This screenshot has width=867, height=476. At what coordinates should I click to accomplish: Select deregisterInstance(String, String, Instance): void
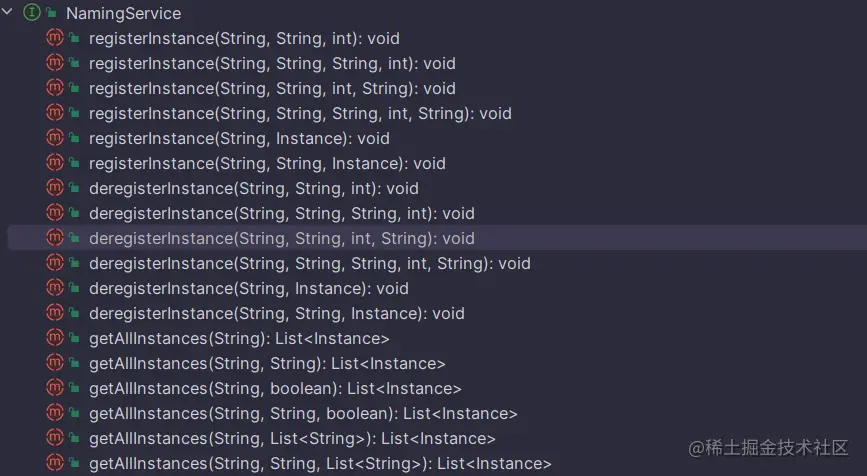(276, 314)
